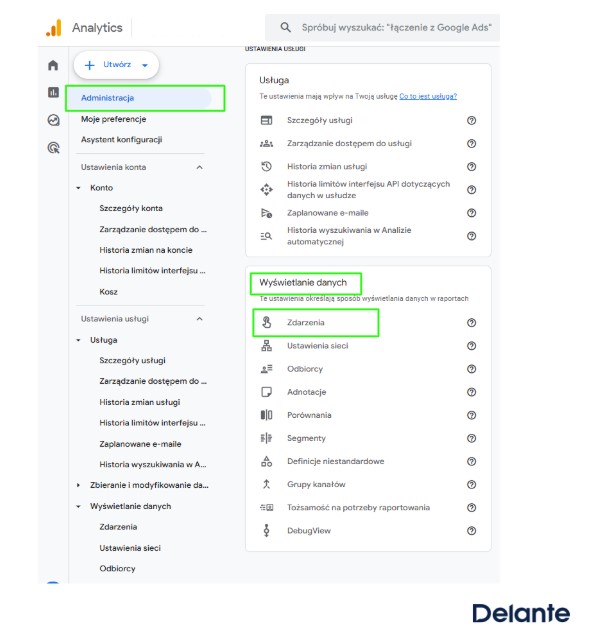The height and width of the screenshot is (637, 592).
Task: Collapse the Ustawienia usługi section chevron
Action: pos(200,319)
